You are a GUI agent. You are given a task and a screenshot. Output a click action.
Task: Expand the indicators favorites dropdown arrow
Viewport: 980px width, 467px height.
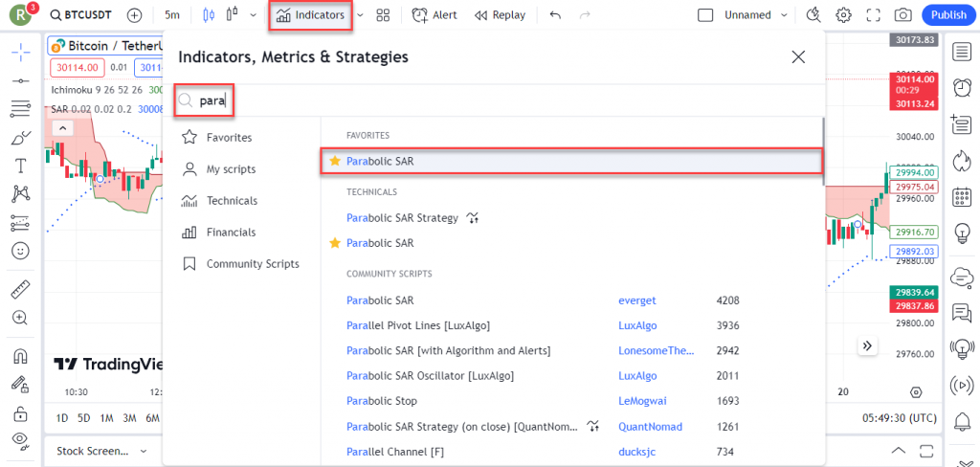[x=360, y=15]
